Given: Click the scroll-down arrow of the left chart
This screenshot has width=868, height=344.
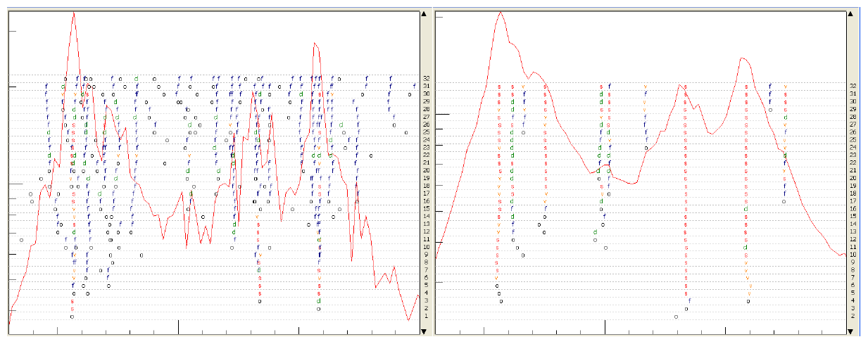Looking at the screenshot, I should pyautogui.click(x=424, y=329).
